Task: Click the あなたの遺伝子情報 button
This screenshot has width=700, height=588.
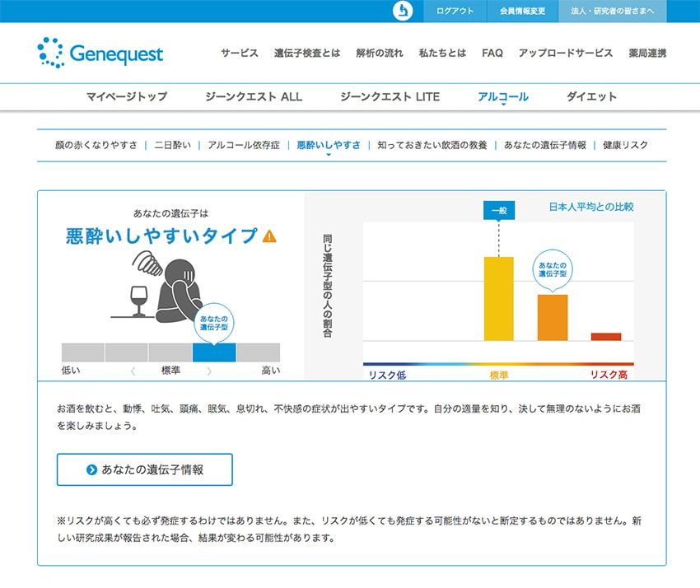Action: (x=143, y=469)
